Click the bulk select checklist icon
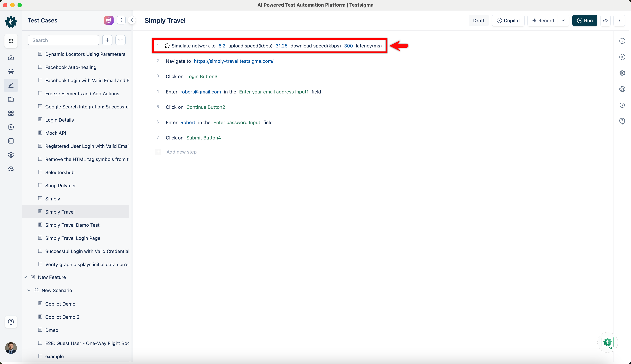This screenshot has height=364, width=631. [x=121, y=40]
